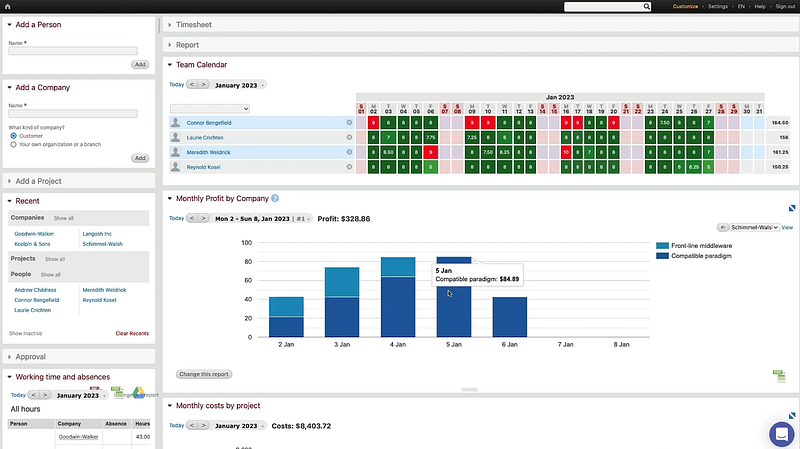Collapse the Recent panel
The height and width of the screenshot is (449, 800).
coord(10,201)
